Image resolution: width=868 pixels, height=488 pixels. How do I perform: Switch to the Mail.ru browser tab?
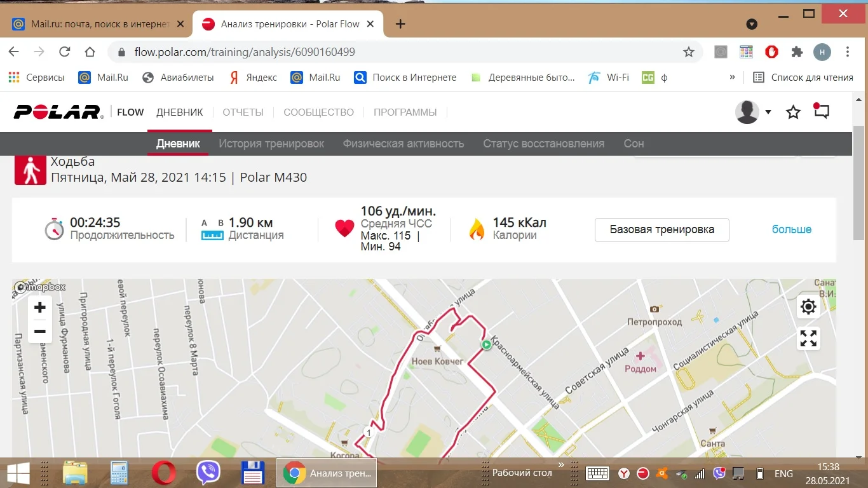(98, 24)
